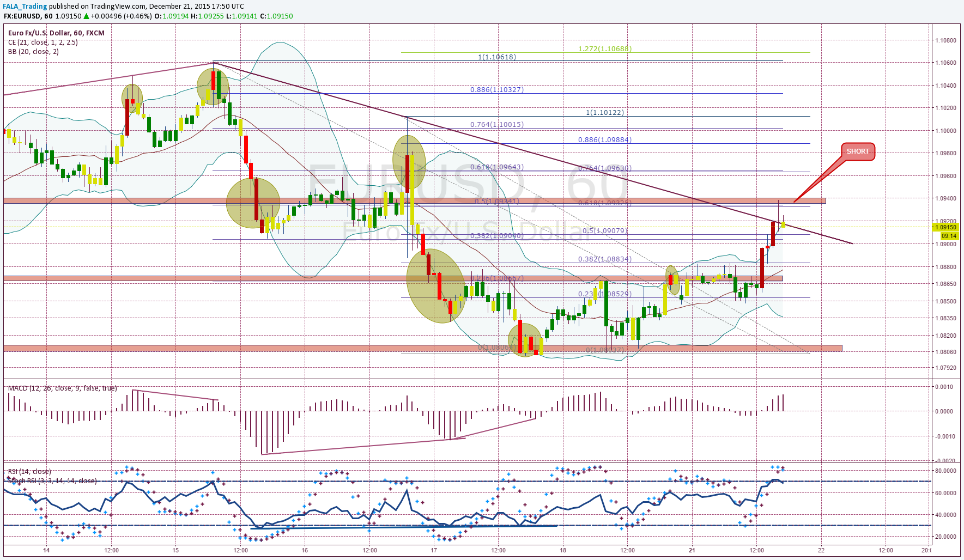
Task: Click the 0.764(1.09630) Fibonacci label
Action: [605, 168]
